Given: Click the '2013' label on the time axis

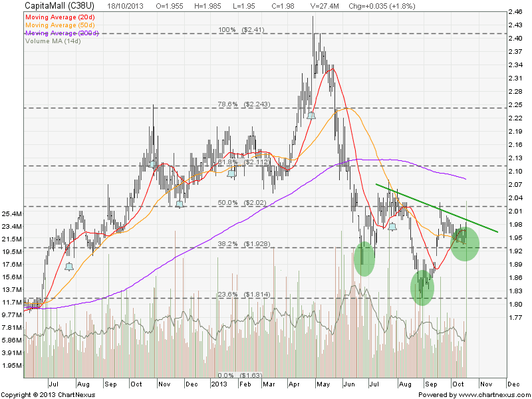Looking at the screenshot, I should point(219,384).
